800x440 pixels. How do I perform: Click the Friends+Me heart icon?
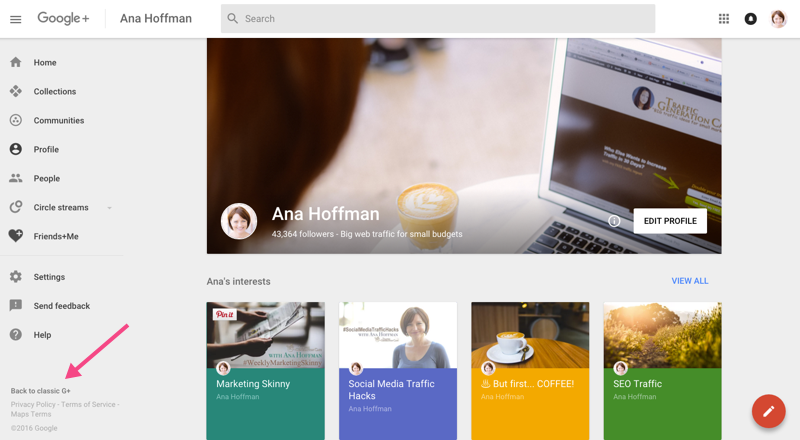[x=16, y=236]
